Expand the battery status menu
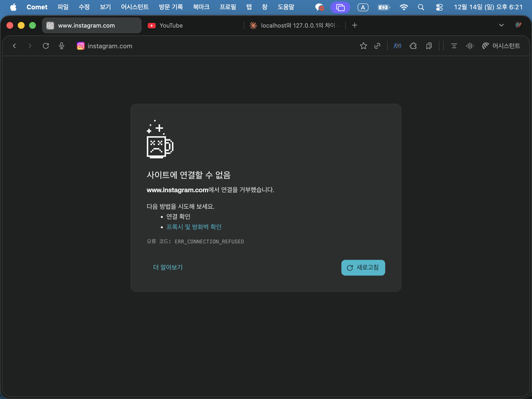 (383, 7)
